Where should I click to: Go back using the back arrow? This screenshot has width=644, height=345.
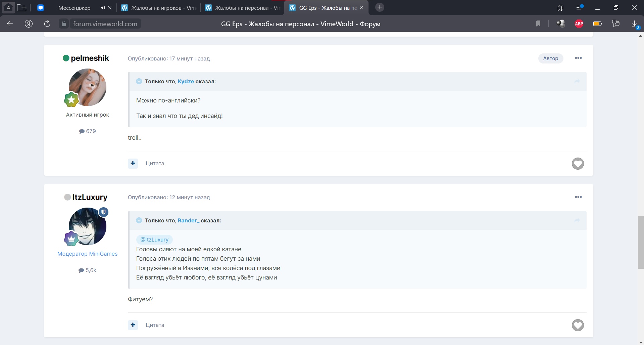pyautogui.click(x=10, y=24)
